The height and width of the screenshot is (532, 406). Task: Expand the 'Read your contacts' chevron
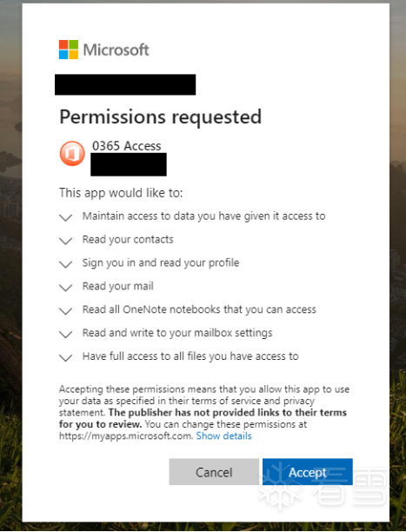click(x=65, y=241)
